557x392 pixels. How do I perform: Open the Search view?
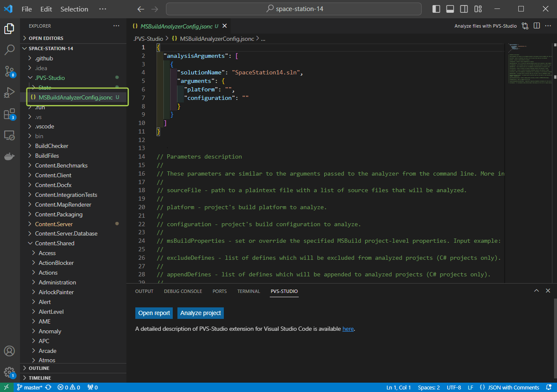tap(9, 49)
